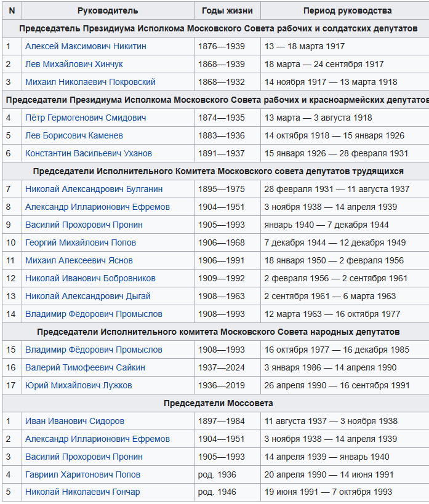Image resolution: width=429 pixels, height=504 pixels.
Task: Open Гавриил Харитонович Попов article
Action: 82,474
